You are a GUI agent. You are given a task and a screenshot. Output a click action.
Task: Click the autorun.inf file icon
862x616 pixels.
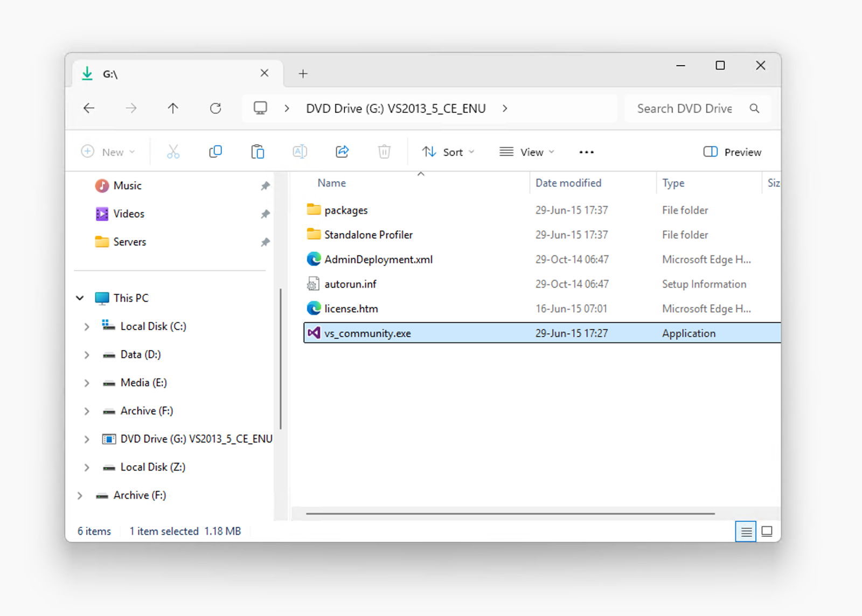point(313,283)
